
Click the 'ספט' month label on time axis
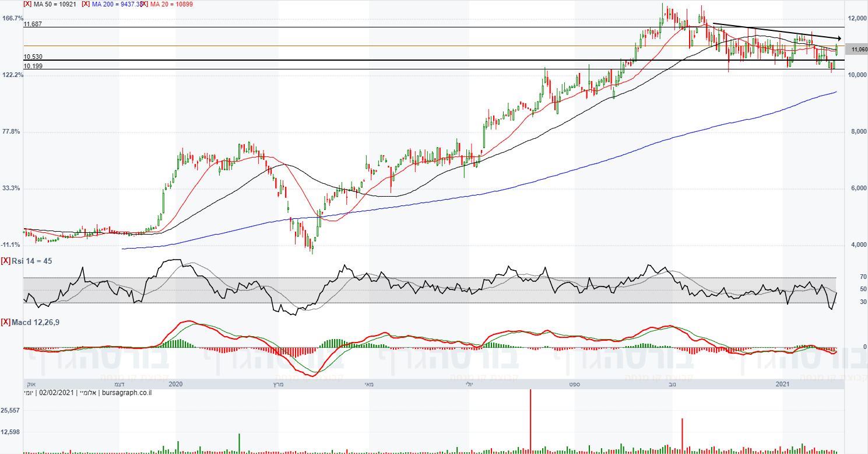tap(575, 384)
